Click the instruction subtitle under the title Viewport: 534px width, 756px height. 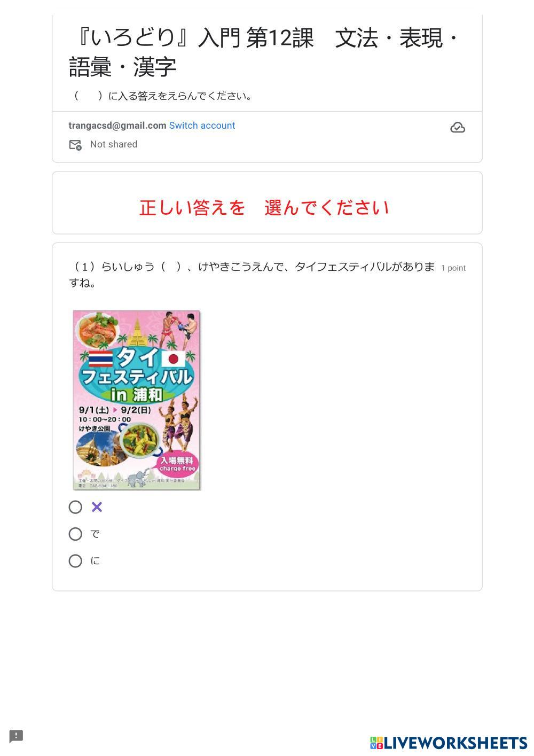[163, 96]
